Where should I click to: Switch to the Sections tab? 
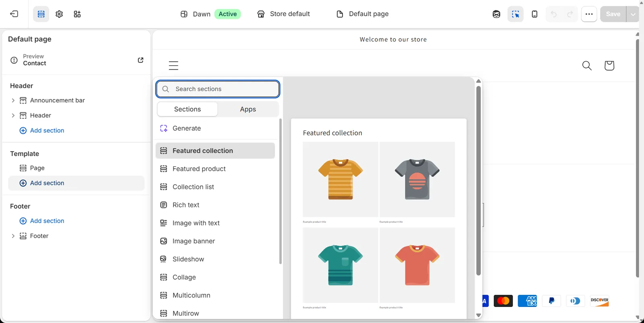188,109
